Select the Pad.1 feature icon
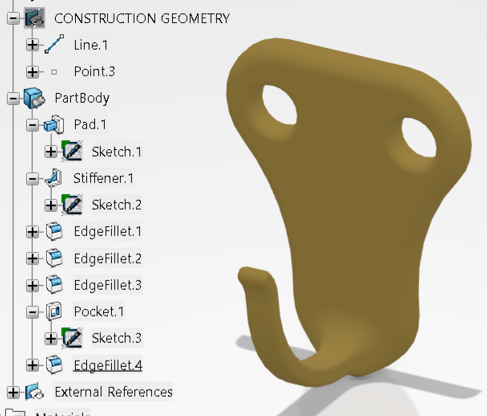This screenshot has height=416, width=487. point(54,125)
